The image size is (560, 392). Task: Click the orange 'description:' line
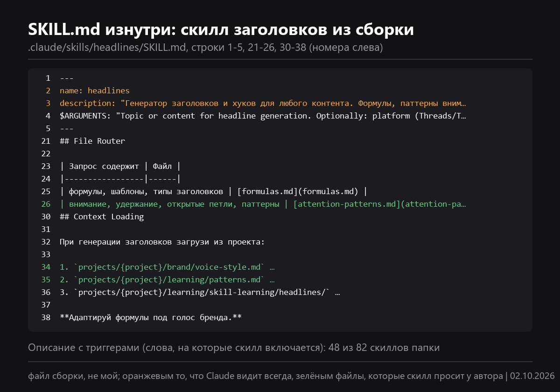click(263, 103)
